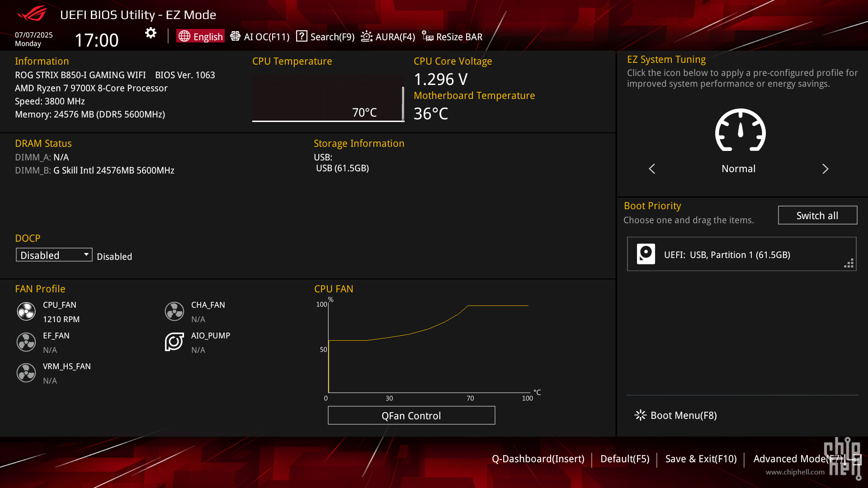Click the AURA lighting icon
The image size is (868, 488).
[x=367, y=36]
